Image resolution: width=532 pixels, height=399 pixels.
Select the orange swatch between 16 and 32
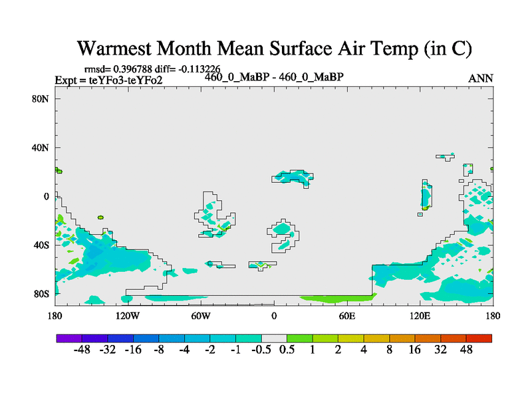[428, 338]
